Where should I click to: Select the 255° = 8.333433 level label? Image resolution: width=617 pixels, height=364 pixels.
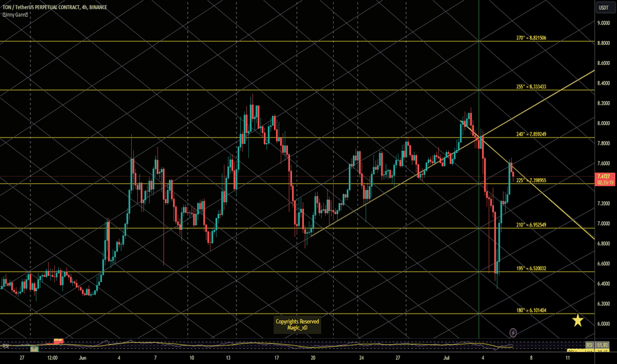[531, 87]
